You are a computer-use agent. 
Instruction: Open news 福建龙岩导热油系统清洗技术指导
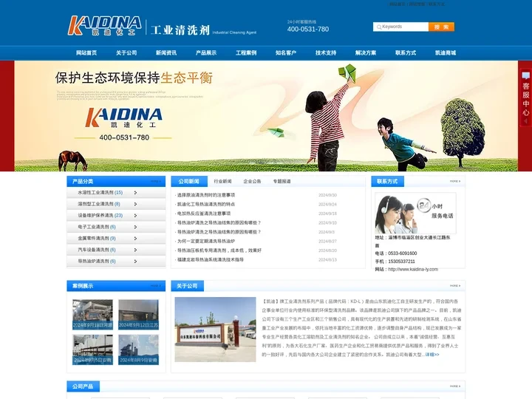coord(211,259)
